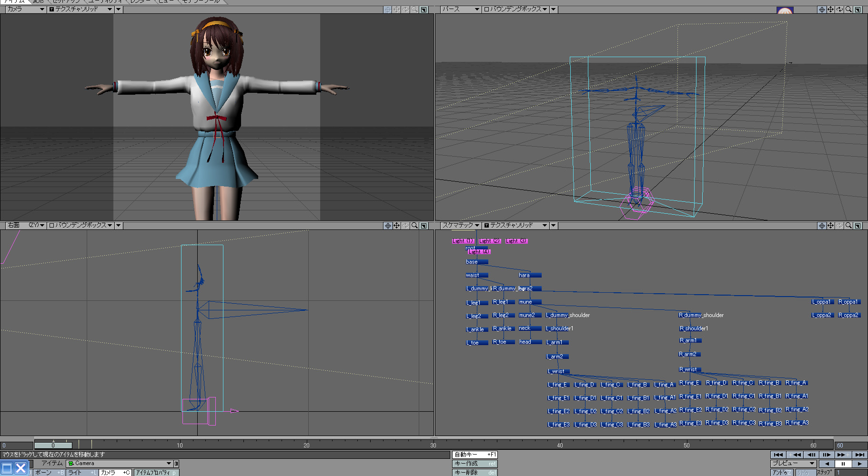
Task: Open the ZY viewport バウンディングボックス dropdown
Action: pyautogui.click(x=81, y=226)
